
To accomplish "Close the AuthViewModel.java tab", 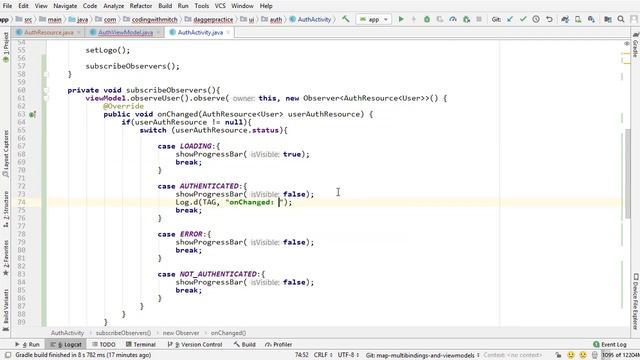I will pos(158,32).
